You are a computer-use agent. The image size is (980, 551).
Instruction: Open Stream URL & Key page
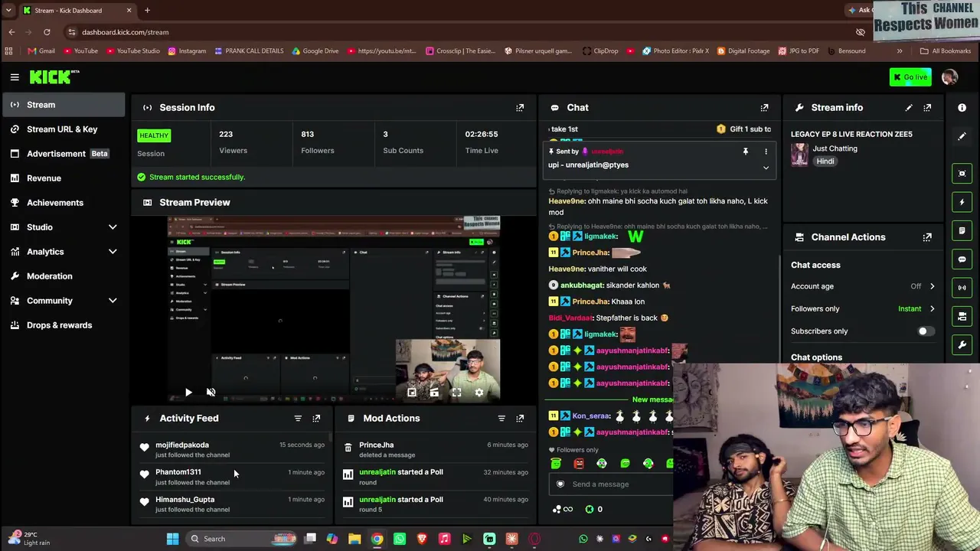coord(64,129)
